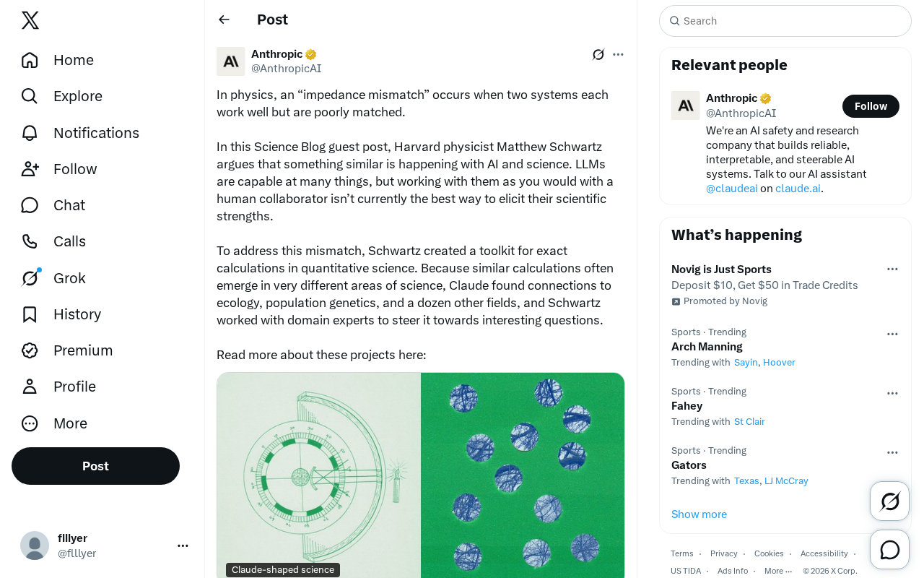
Task: Follow the Anthropic account
Action: point(871,106)
